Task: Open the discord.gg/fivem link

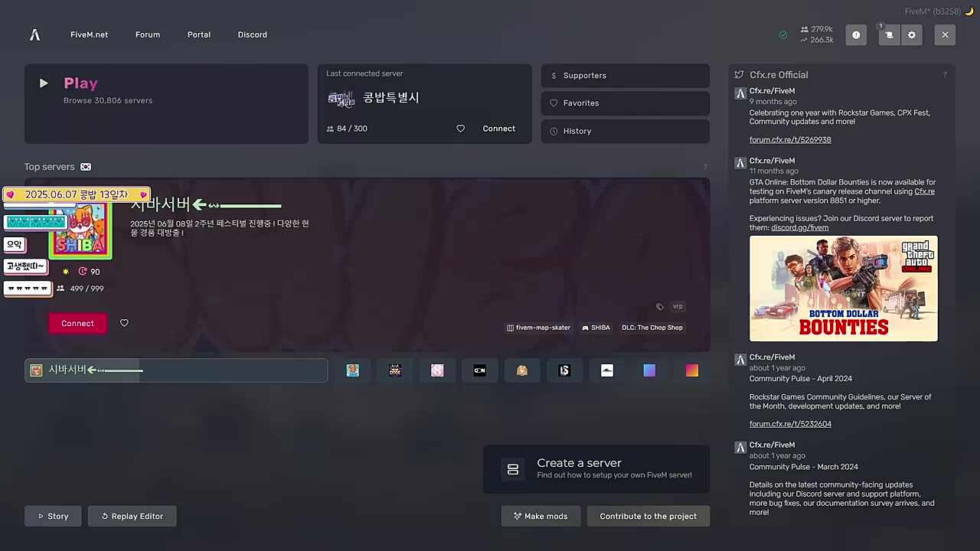Action: [x=799, y=227]
